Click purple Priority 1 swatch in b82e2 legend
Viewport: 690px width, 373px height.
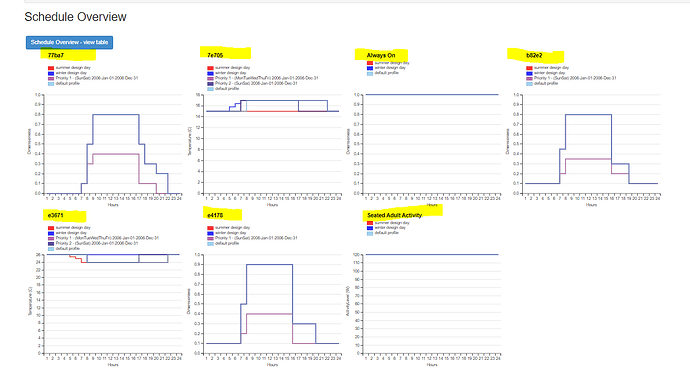(529, 78)
